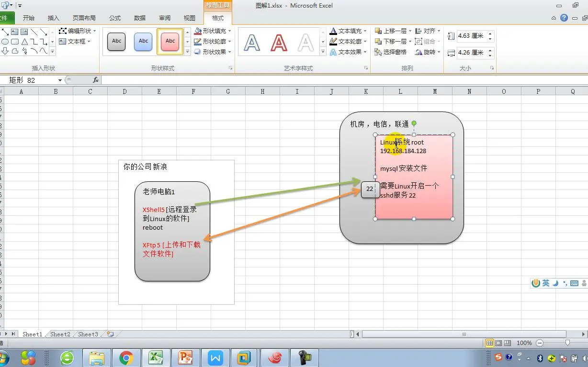The width and height of the screenshot is (588, 367).
Task: Apply the blue Abc shape style
Action: pyautogui.click(x=143, y=41)
